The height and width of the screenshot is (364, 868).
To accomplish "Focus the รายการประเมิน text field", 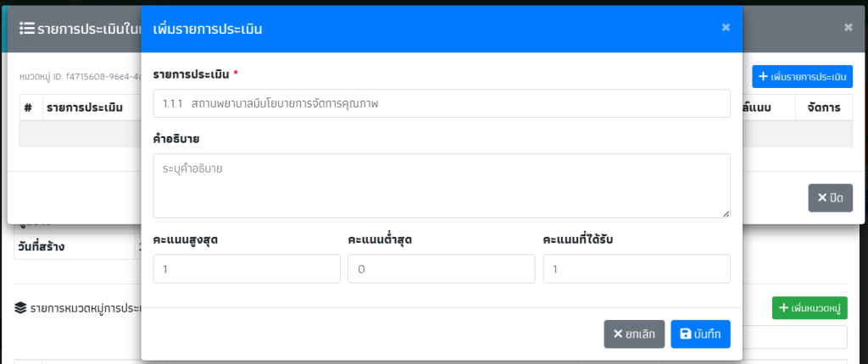I will (x=441, y=103).
